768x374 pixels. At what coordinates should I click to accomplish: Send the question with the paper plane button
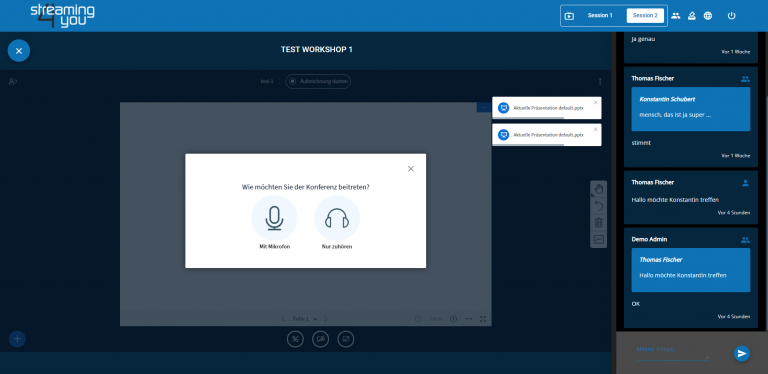tap(742, 353)
